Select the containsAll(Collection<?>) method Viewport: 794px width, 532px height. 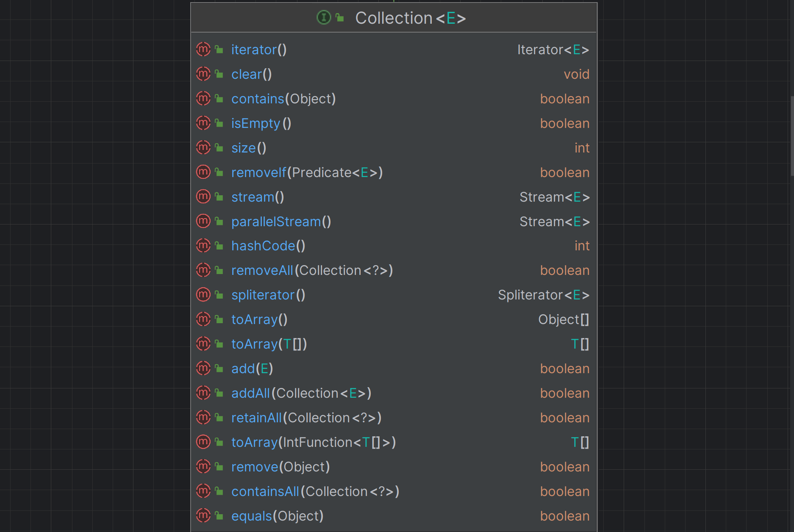click(x=315, y=492)
